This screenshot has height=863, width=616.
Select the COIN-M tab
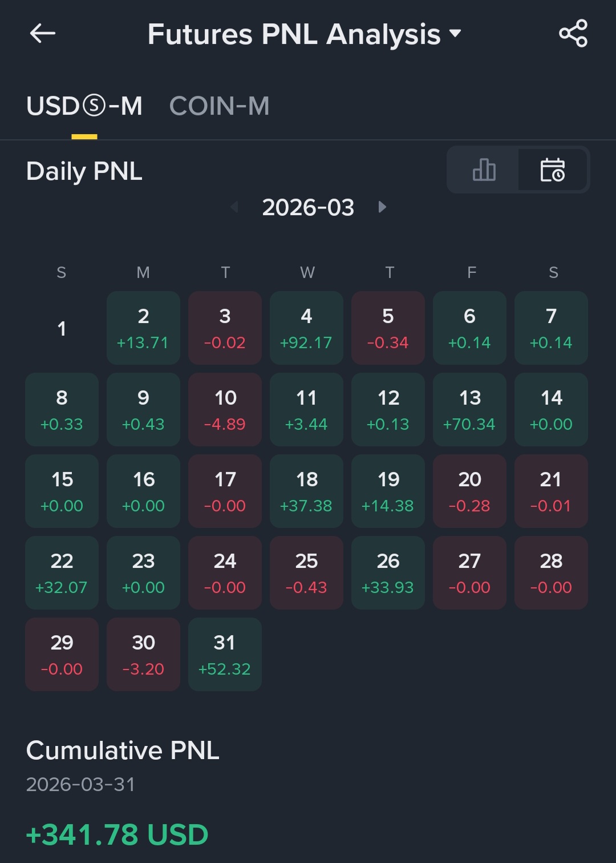coord(219,106)
